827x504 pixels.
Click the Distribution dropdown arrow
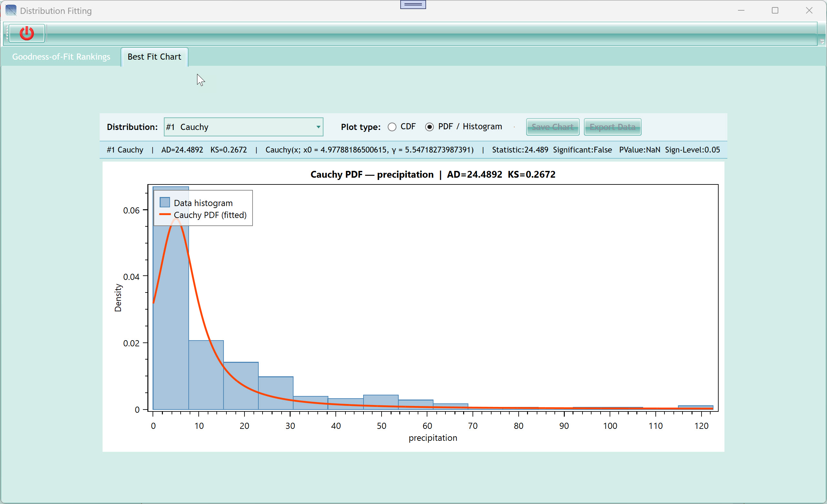318,127
